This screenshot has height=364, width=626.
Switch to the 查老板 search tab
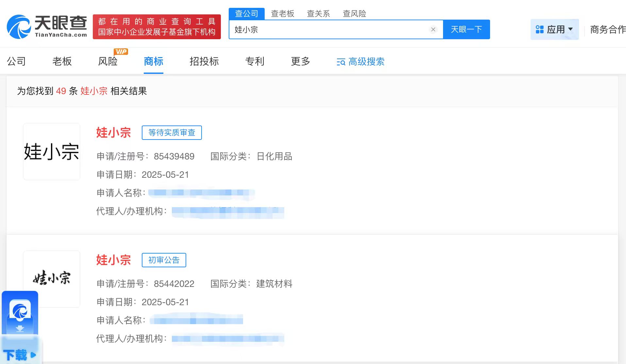tap(283, 13)
